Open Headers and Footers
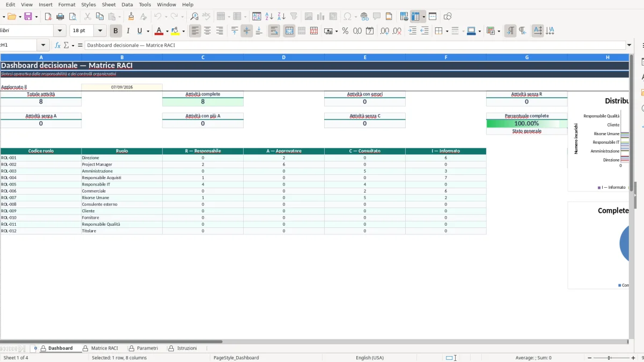Viewport: 644px width, 362px height. click(x=389, y=17)
